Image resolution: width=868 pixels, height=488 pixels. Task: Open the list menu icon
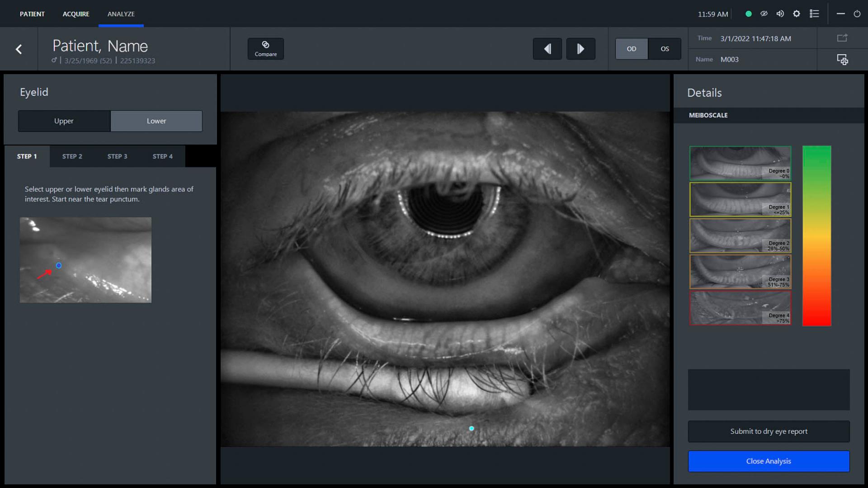tap(814, 14)
